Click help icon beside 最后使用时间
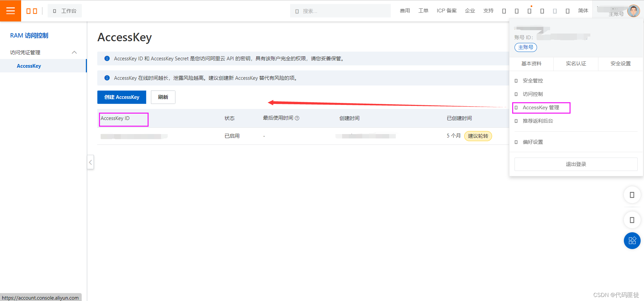This screenshot has height=301, width=644. click(297, 118)
